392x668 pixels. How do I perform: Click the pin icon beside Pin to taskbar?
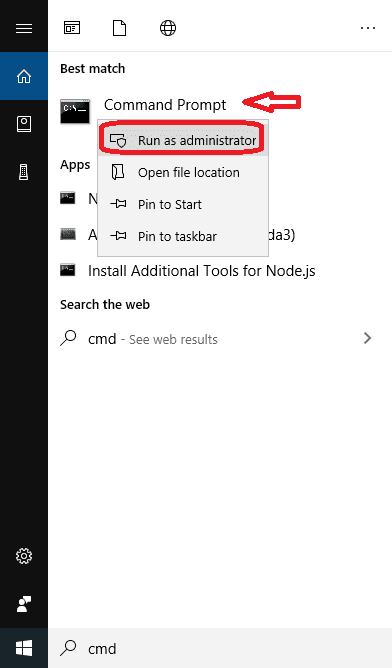click(x=118, y=236)
